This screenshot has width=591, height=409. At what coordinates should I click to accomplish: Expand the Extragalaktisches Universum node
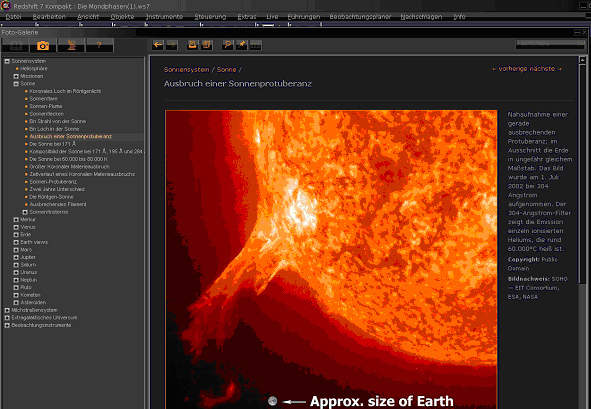(7, 318)
